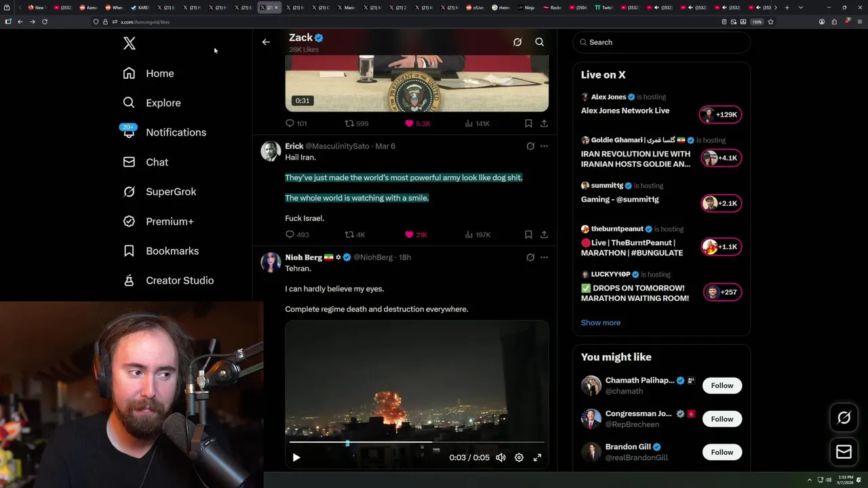
Task: Repost the post with 599 reposts
Action: 357,123
